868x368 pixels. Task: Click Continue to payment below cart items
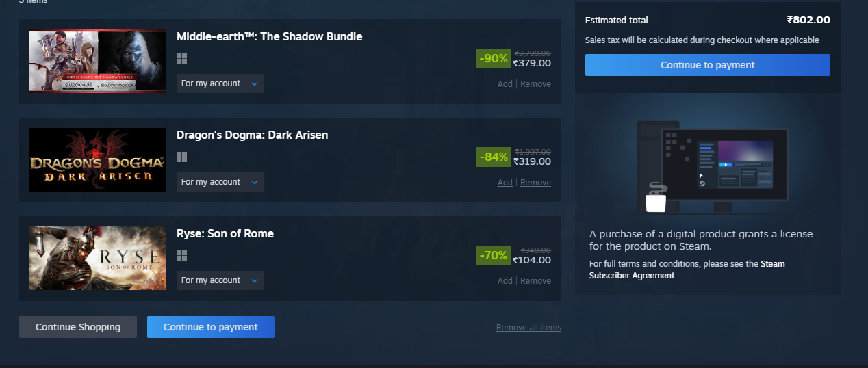(x=210, y=327)
